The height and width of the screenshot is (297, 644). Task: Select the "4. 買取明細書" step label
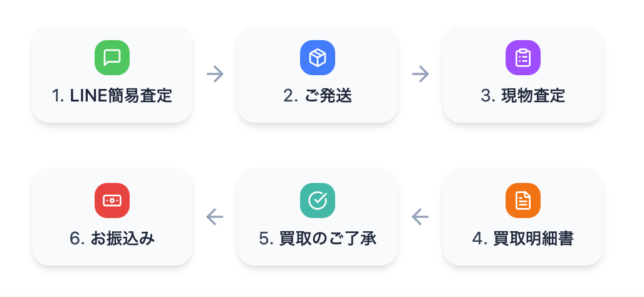pyautogui.click(x=523, y=239)
